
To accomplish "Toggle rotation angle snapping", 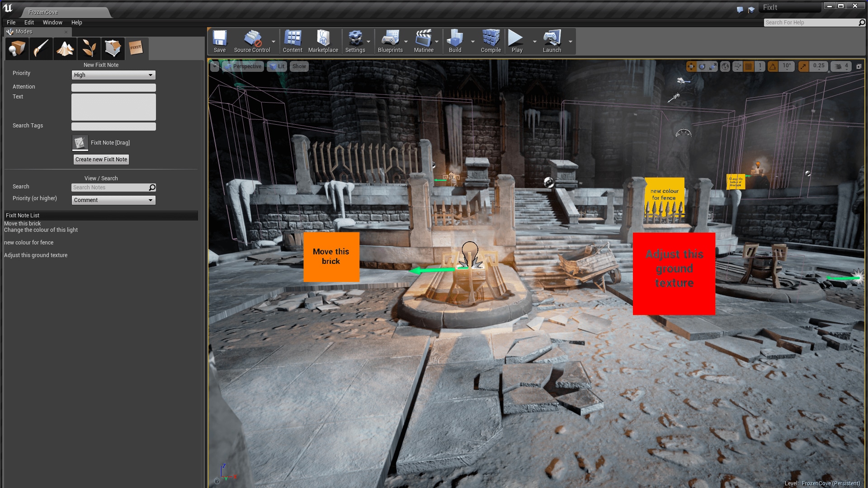I will 773,66.
